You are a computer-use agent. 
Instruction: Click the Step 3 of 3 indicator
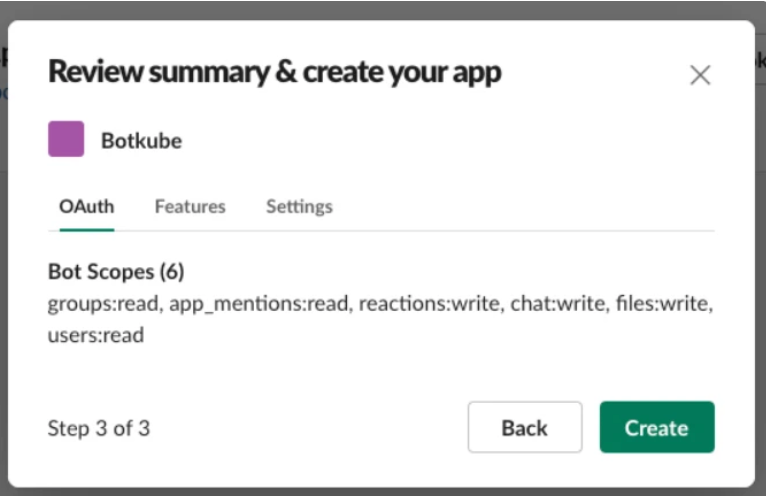click(99, 428)
